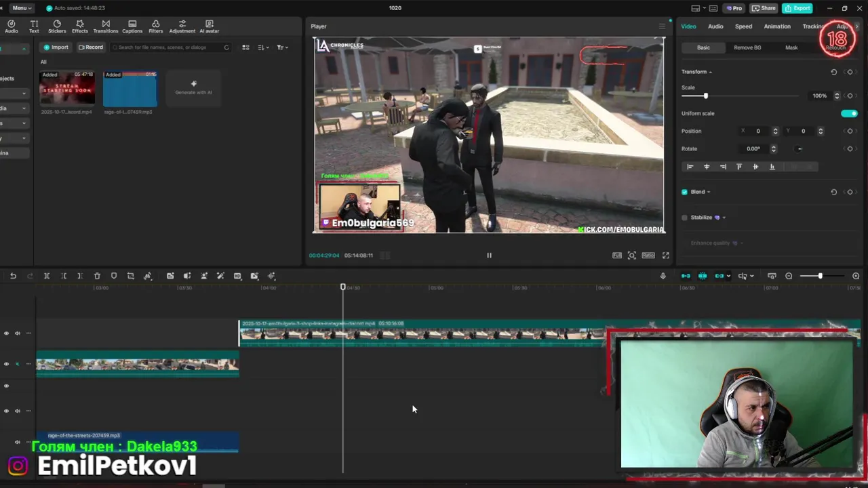Select the Mask sub-tab

[791, 47]
